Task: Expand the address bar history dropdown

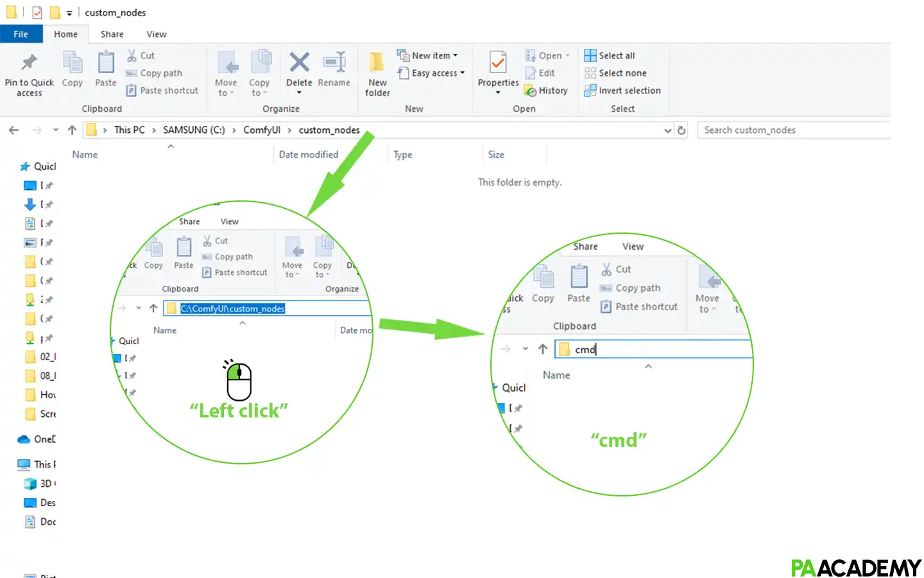Action: 667,130
